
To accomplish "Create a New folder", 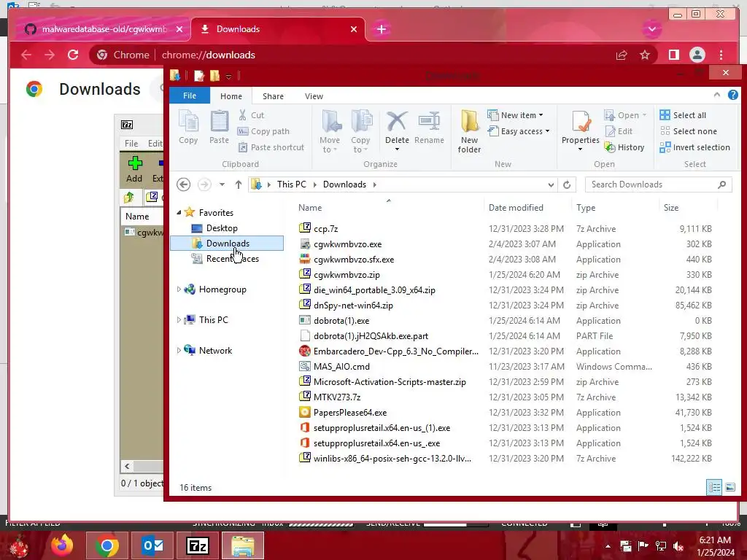I will (469, 131).
